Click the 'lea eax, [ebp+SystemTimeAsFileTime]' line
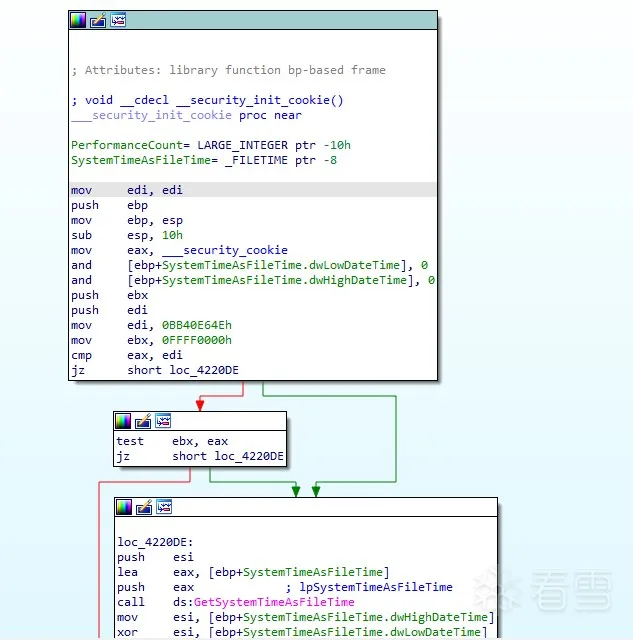The width and height of the screenshot is (633, 640). (253, 572)
